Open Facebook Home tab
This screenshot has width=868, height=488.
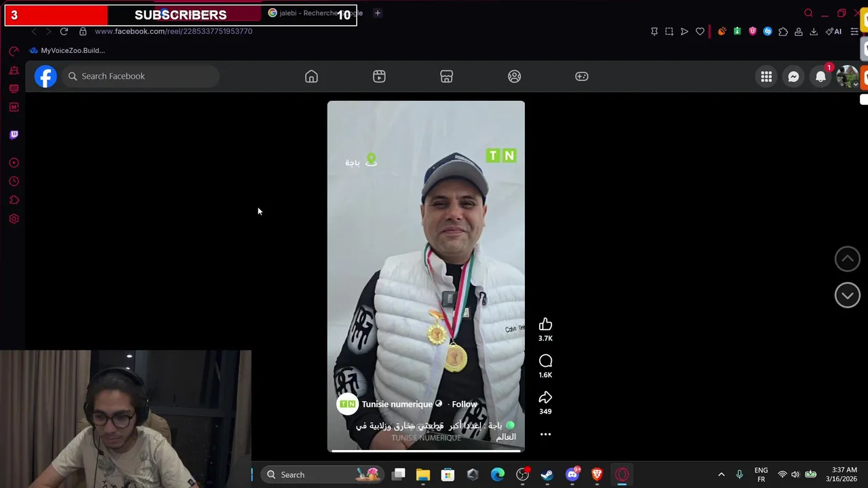311,77
